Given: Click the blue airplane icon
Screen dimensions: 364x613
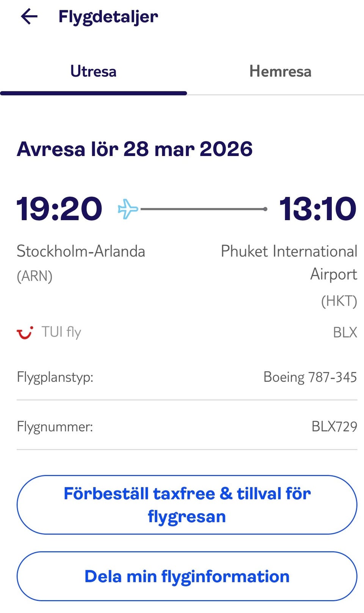Looking at the screenshot, I should (128, 209).
